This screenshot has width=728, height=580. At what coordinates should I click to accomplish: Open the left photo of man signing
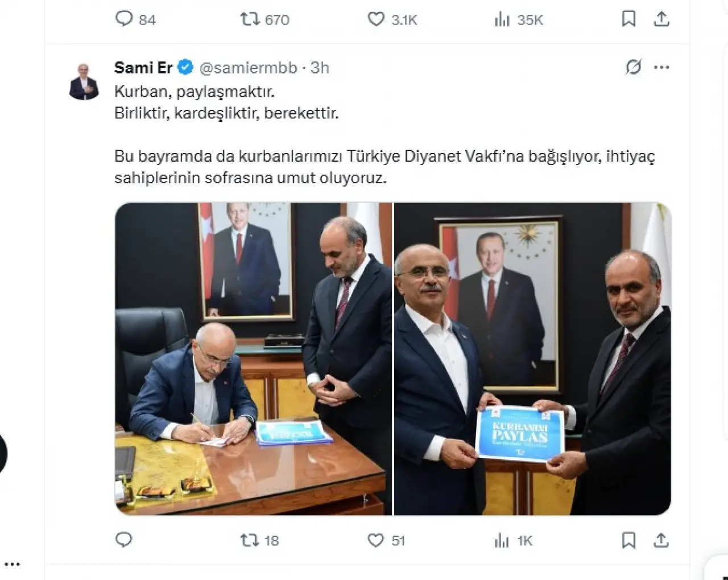(x=254, y=359)
